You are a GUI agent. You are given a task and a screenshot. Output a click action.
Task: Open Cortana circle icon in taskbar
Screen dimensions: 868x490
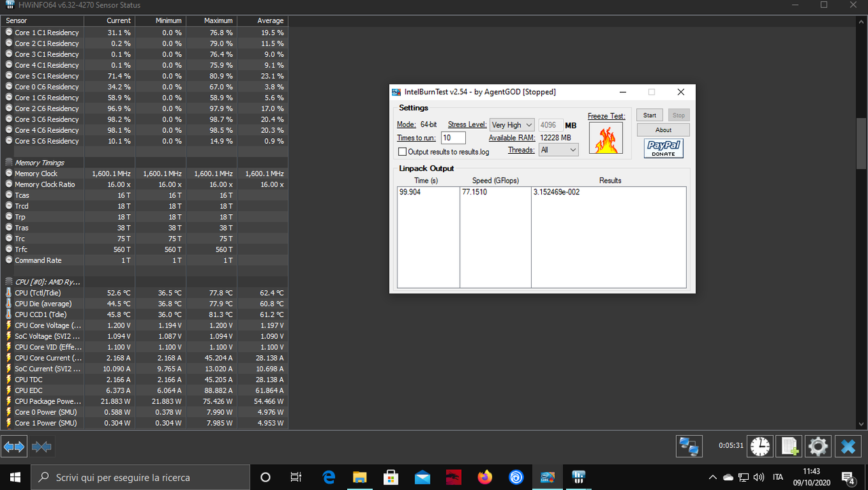click(x=265, y=477)
